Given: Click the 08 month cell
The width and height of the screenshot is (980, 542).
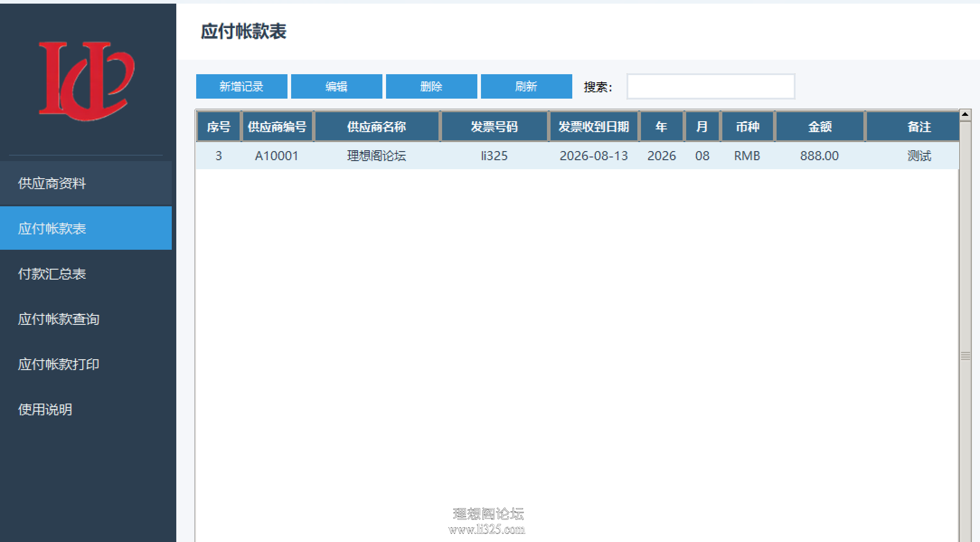Looking at the screenshot, I should [x=702, y=156].
